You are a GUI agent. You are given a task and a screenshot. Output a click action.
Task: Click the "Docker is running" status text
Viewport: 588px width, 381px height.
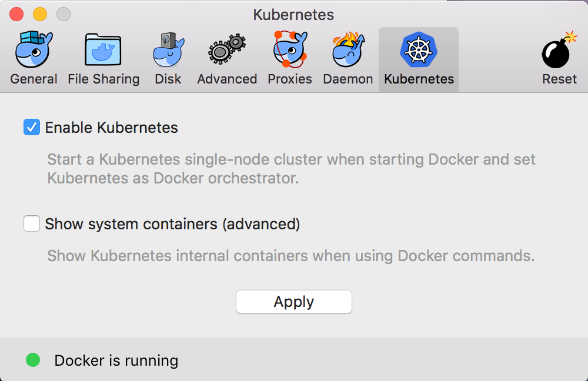tap(116, 360)
